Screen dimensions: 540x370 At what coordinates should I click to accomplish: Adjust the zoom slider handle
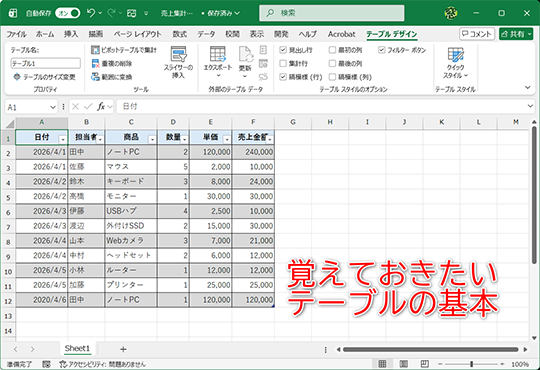point(471,364)
